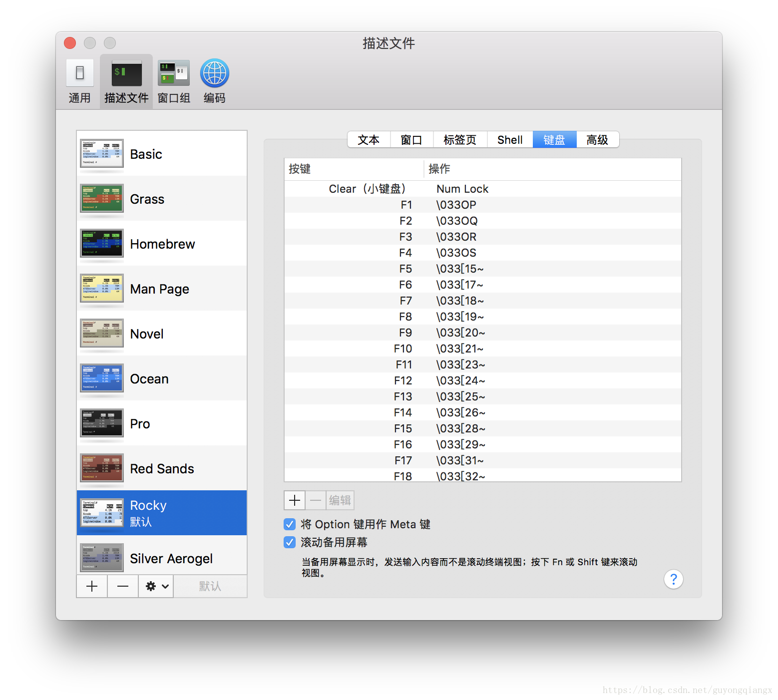Select the Novel profile

click(x=162, y=334)
